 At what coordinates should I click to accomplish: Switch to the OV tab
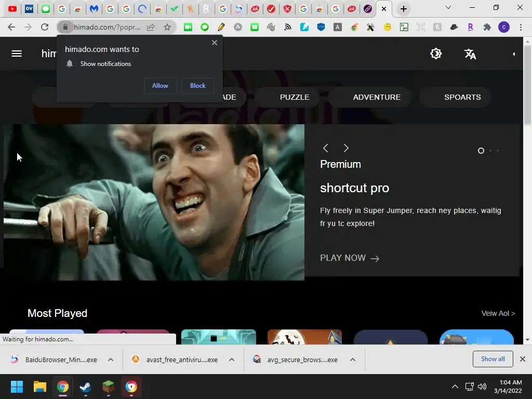(29, 9)
